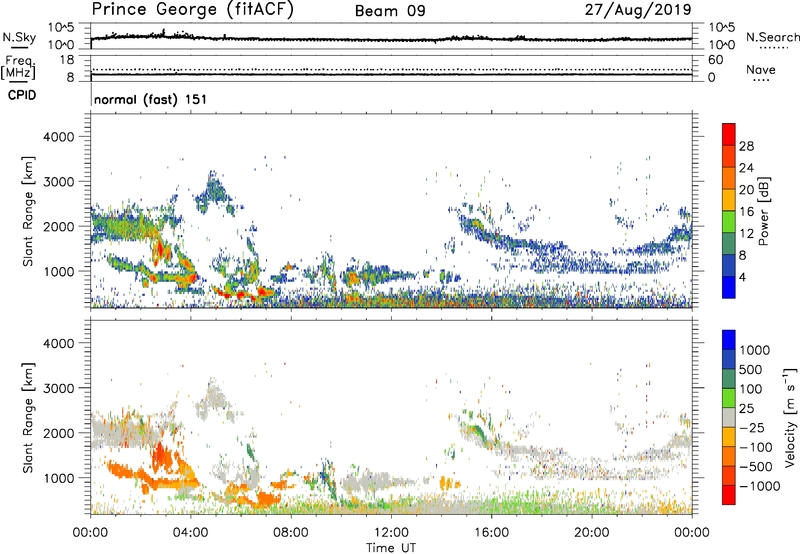Click the red bottom segment of Velocity colorbar

click(729, 495)
